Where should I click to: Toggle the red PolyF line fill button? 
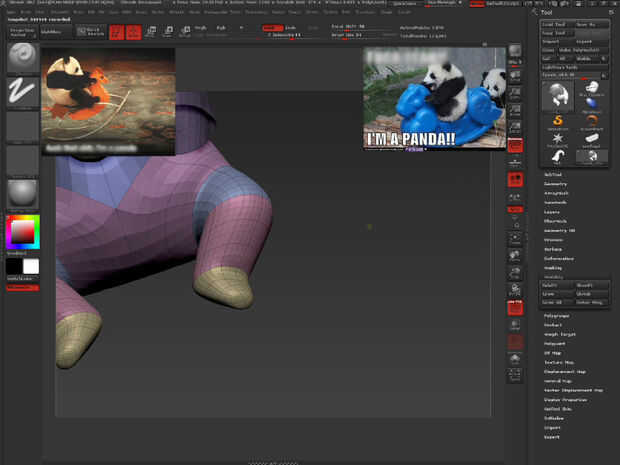pyautogui.click(x=515, y=308)
